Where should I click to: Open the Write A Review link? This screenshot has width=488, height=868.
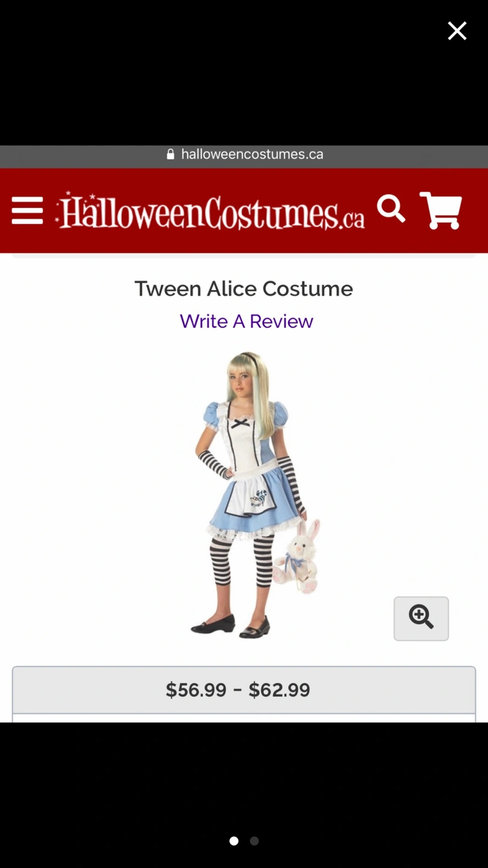click(x=246, y=321)
